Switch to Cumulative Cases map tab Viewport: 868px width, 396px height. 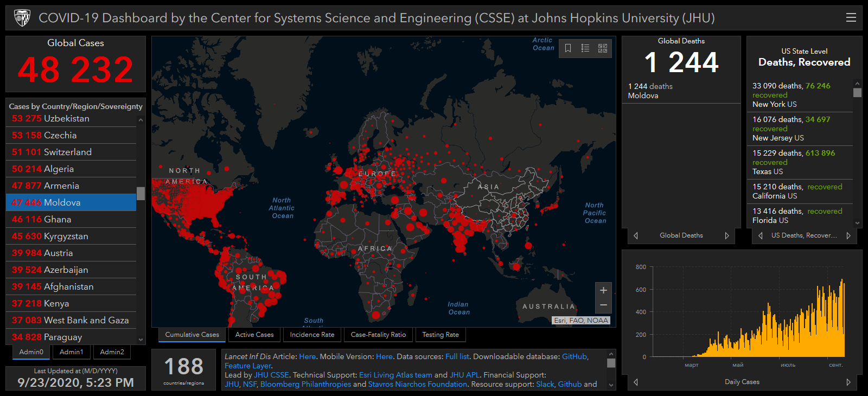(x=192, y=335)
